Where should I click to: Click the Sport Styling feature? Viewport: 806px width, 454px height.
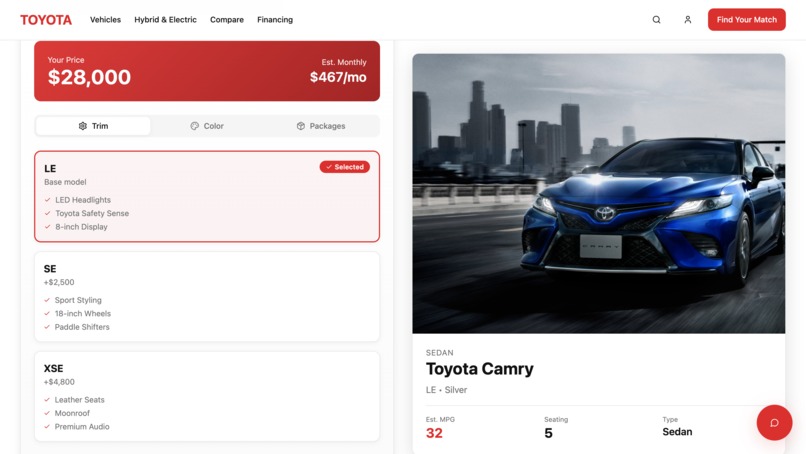(78, 300)
